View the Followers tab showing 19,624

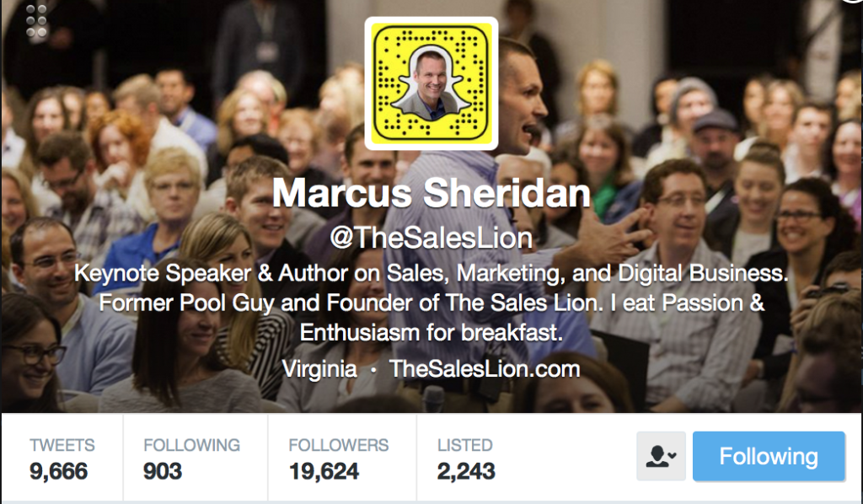342,458
